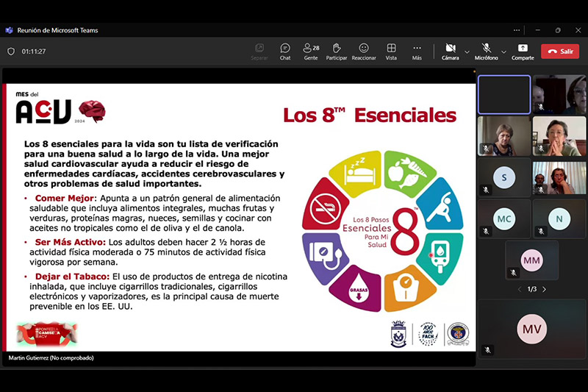Click the weight scale icon in wheel

pos(408,289)
